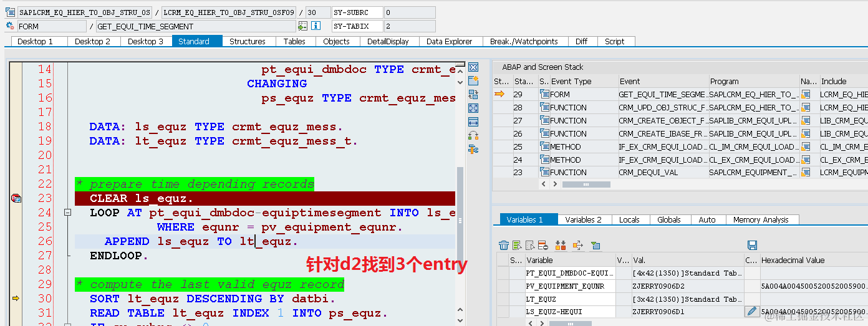Click the navigate icon in the Na... column for stack level 26
Viewport: 868px width, 326px height.
click(806, 133)
